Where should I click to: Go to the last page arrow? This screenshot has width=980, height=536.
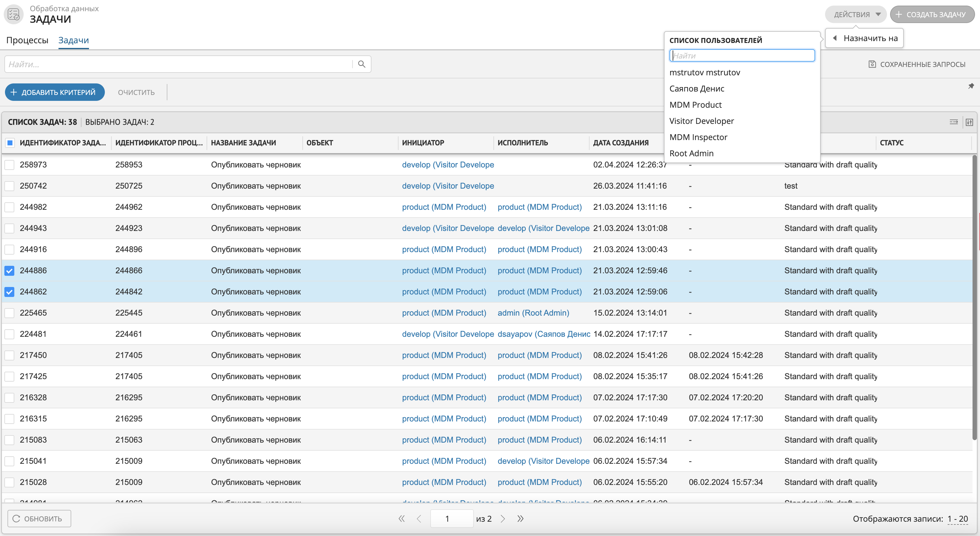(520, 519)
